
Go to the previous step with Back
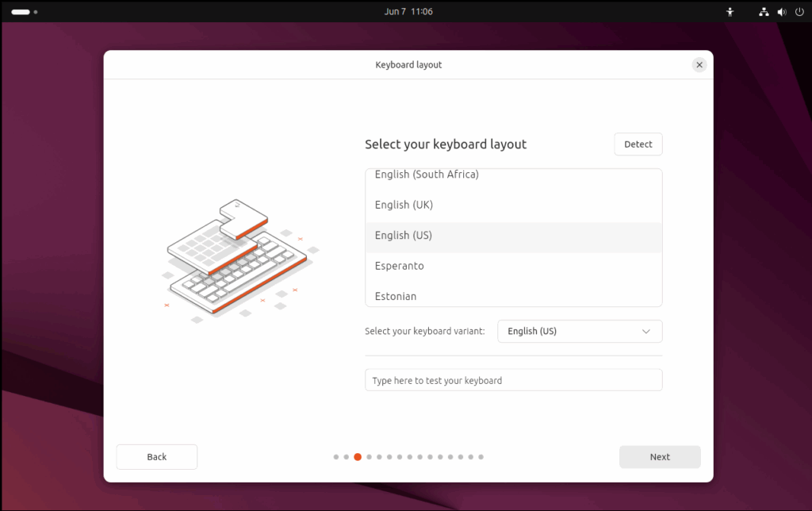pyautogui.click(x=156, y=456)
